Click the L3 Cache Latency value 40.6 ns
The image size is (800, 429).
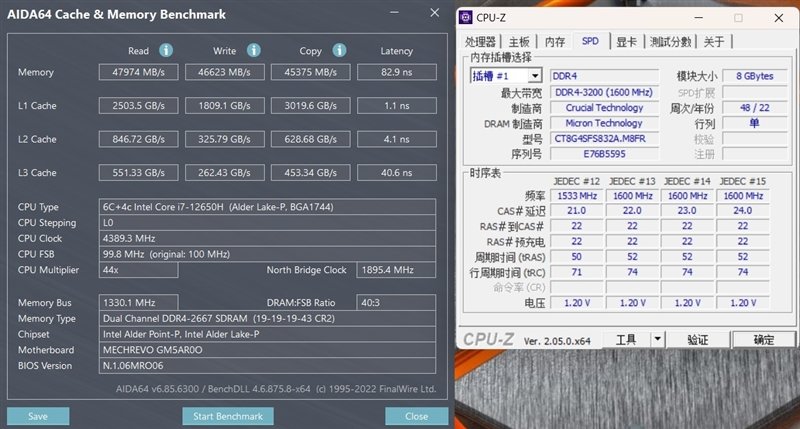tap(396, 172)
